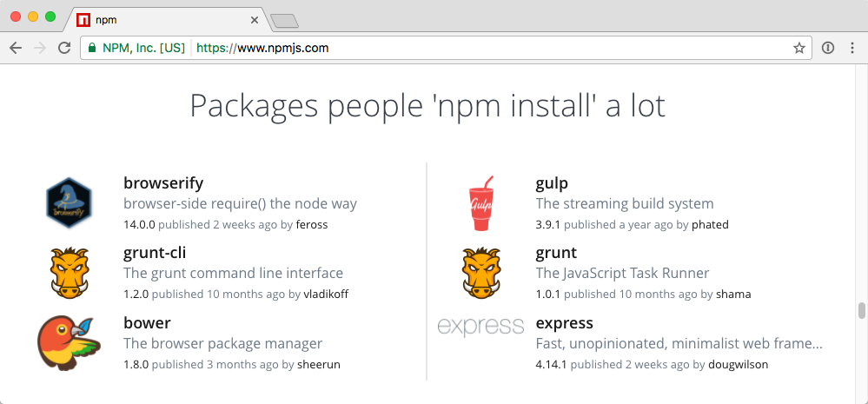The width and height of the screenshot is (868, 404).
Task: Open the browserify package link
Action: [x=163, y=183]
